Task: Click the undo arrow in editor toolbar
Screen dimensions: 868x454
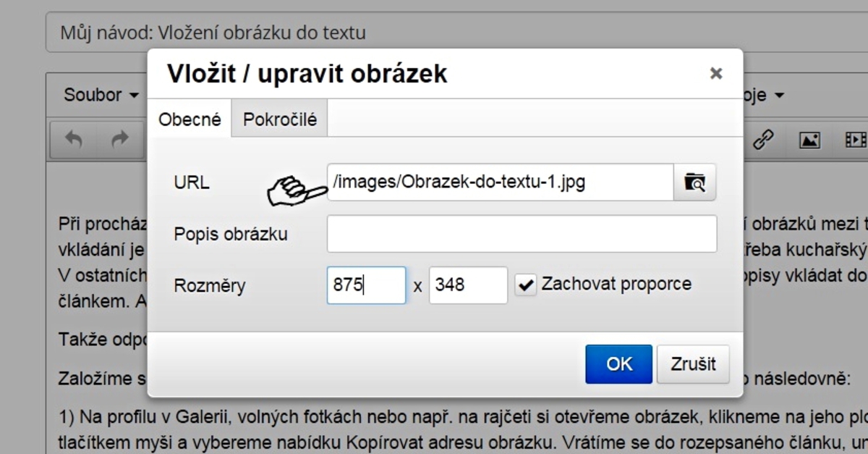Action: coord(74,139)
